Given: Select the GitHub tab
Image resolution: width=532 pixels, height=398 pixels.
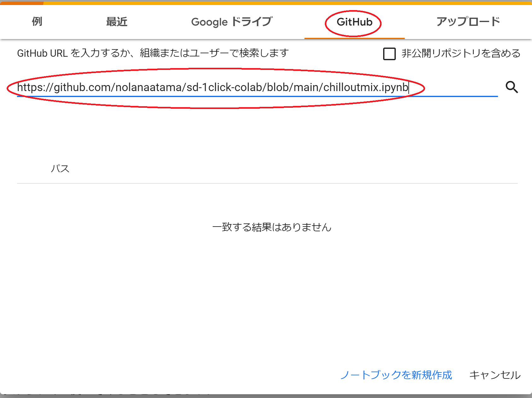Looking at the screenshot, I should coord(354,22).
